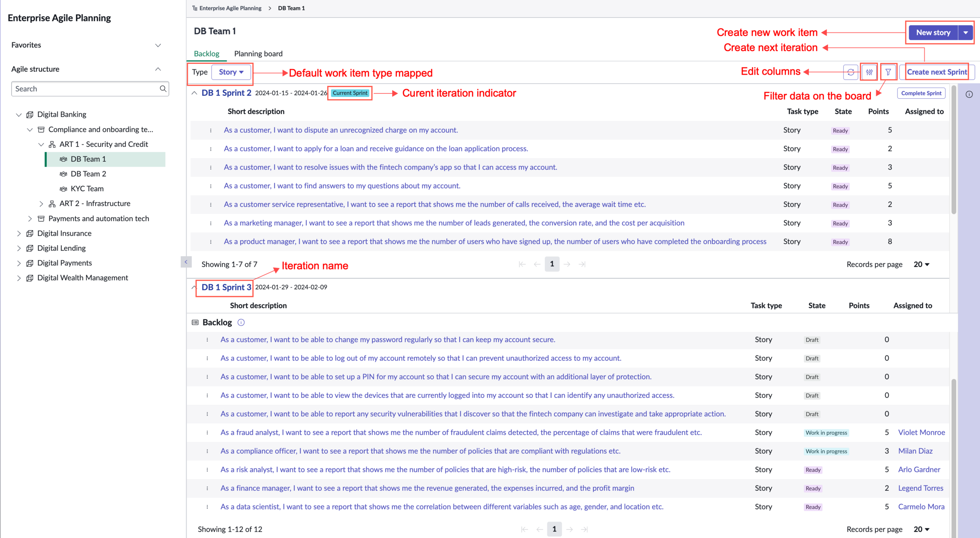Open row menu for compliance officer story
The width and height of the screenshot is (980, 538).
point(207,451)
